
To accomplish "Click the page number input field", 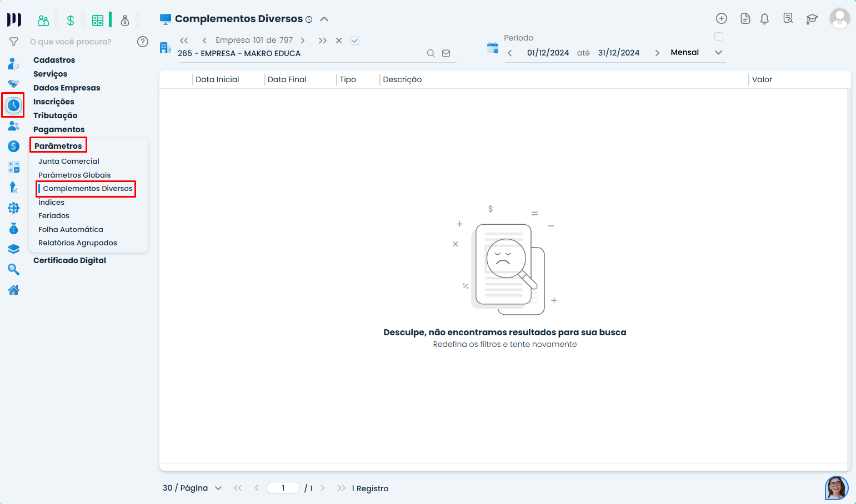I will pos(283,487).
